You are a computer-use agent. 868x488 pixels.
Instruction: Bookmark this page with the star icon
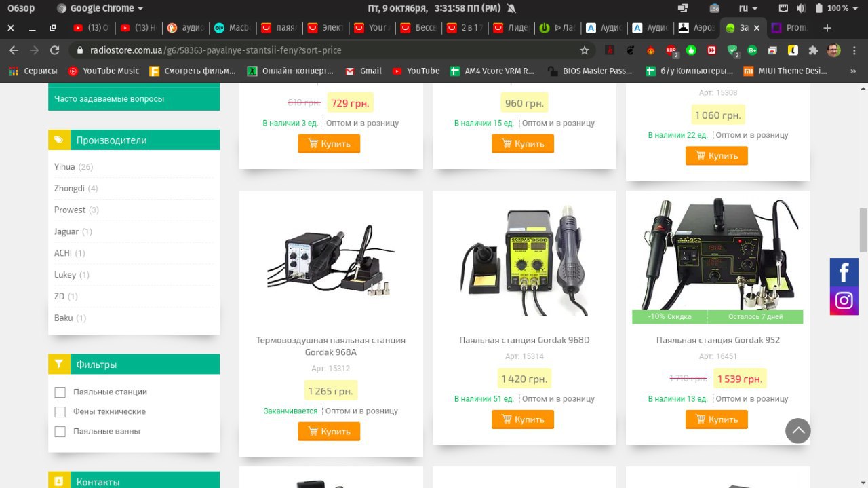[x=585, y=50]
